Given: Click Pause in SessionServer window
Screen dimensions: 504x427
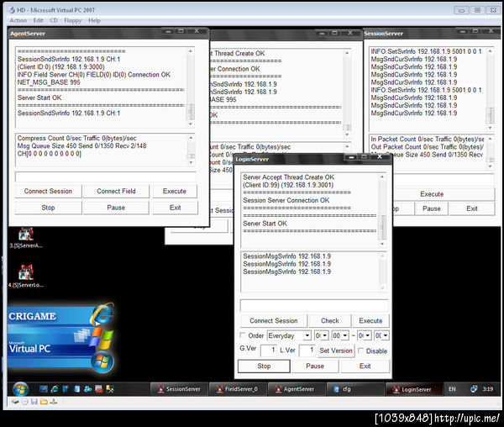Looking at the screenshot, I should 432,208.
